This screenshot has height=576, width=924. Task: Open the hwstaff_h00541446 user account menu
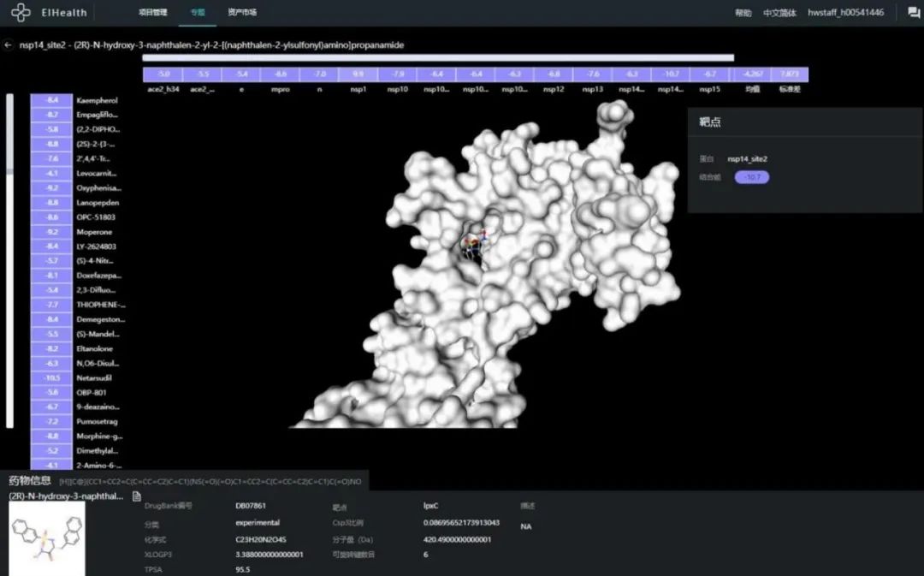tap(845, 12)
